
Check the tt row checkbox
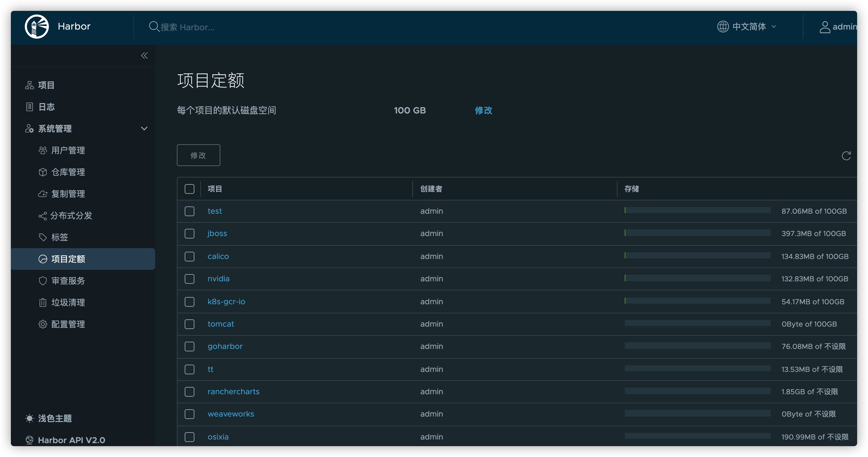point(189,369)
